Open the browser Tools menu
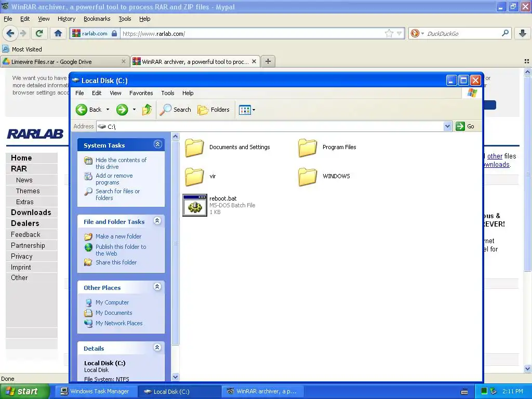This screenshot has width=532, height=399. (x=125, y=19)
